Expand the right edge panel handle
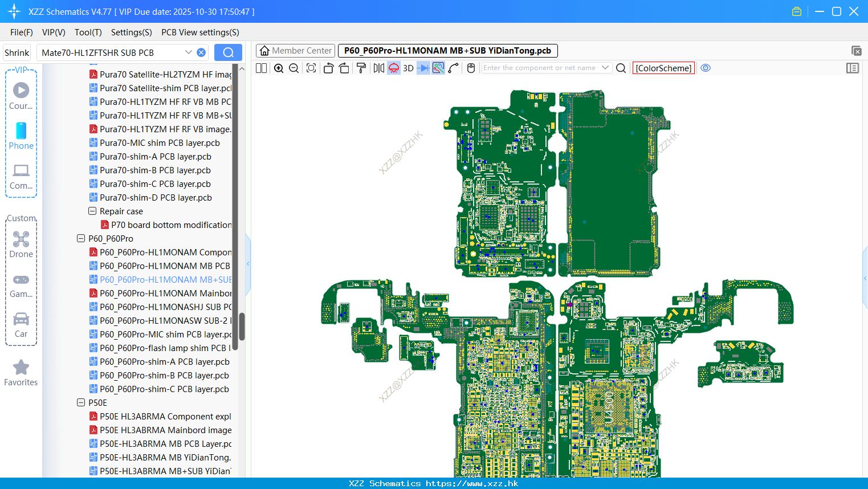Image resolution: width=868 pixels, height=489 pixels. tap(865, 278)
